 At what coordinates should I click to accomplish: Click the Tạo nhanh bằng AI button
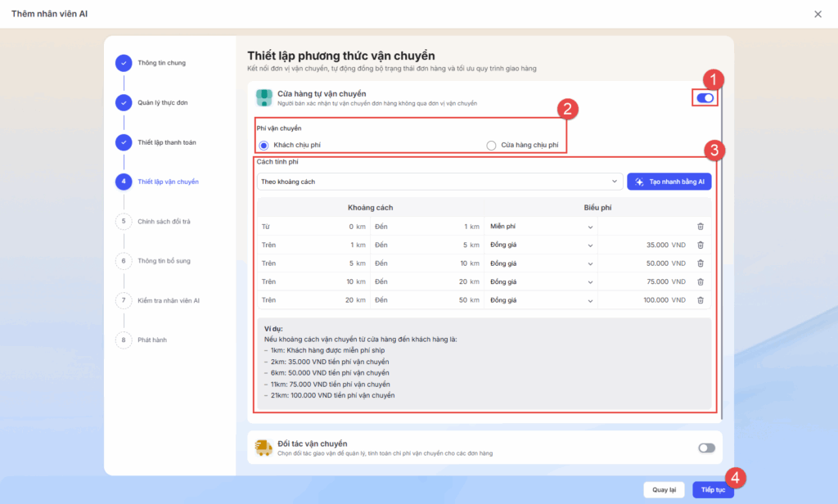click(669, 182)
